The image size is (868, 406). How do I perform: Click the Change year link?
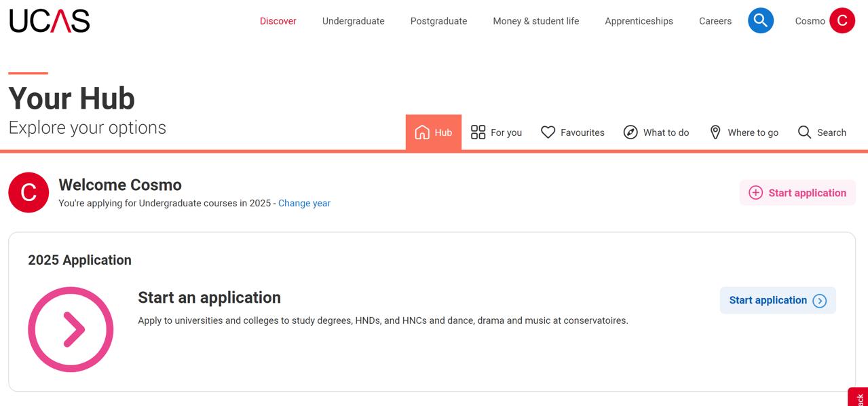tap(304, 203)
